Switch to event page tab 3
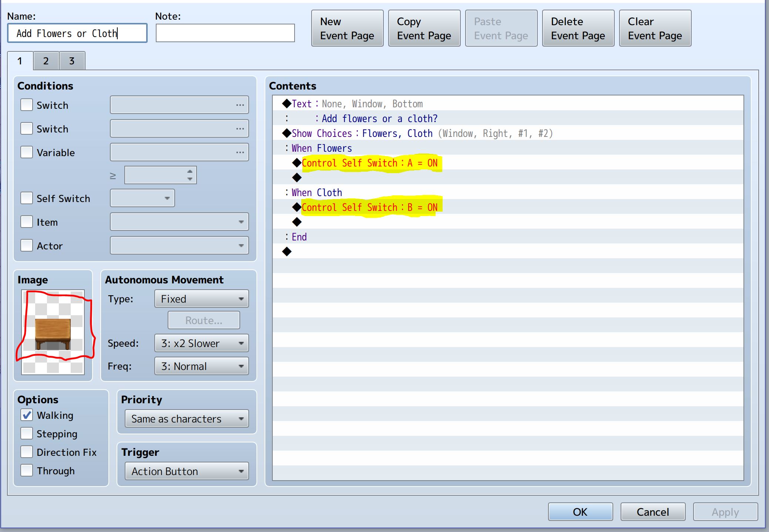 72,61
